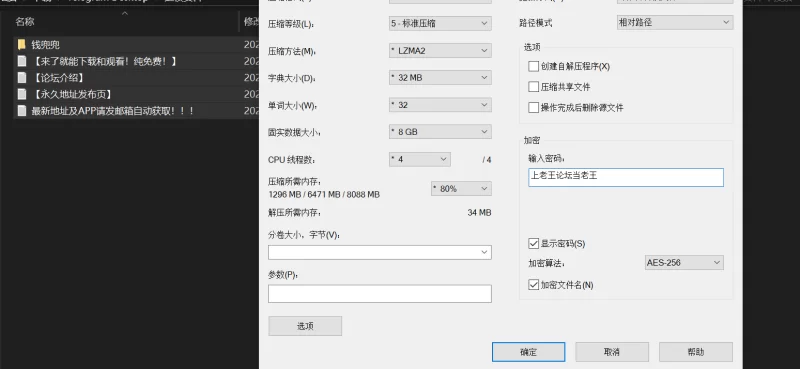Click the 帮助 button

(x=696, y=352)
